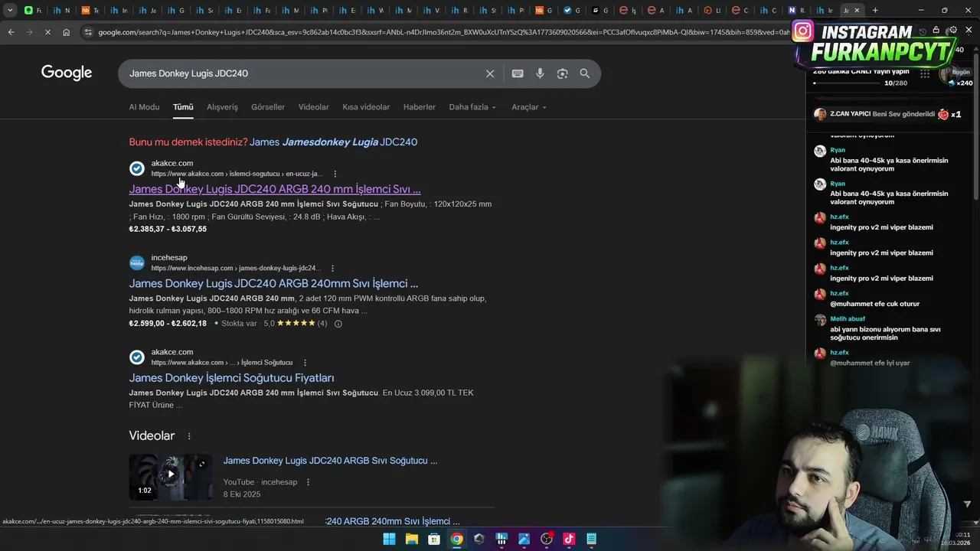Click the Jamesdonkey Lugia JDC240 suggestion
This screenshot has width=980, height=551.
click(x=333, y=142)
